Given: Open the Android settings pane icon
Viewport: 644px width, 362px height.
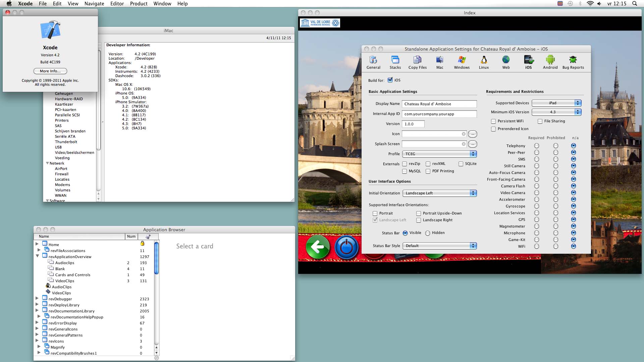Looking at the screenshot, I should 550,60.
